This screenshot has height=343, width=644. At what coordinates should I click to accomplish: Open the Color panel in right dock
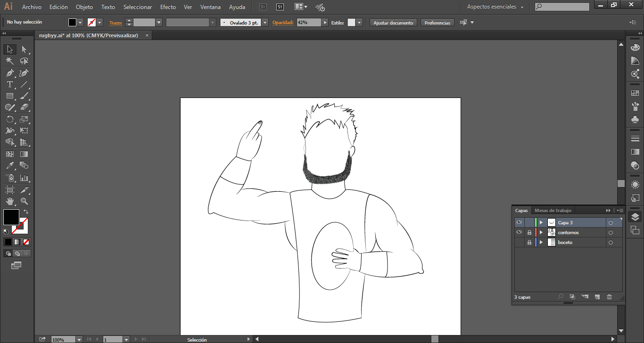(635, 48)
